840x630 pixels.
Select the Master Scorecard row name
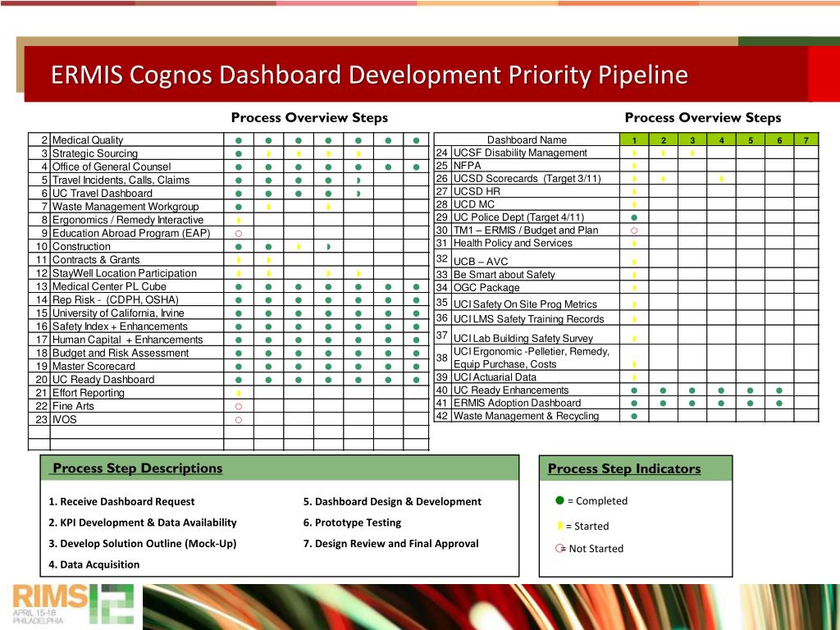(94, 367)
